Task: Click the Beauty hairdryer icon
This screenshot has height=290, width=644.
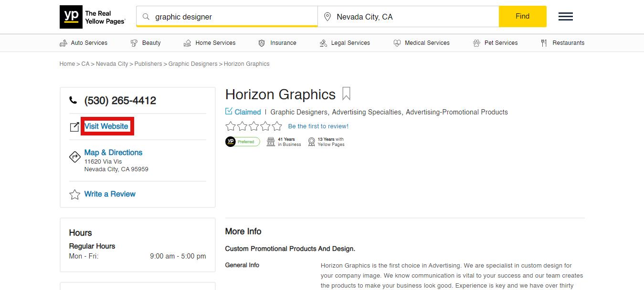Action: point(134,43)
